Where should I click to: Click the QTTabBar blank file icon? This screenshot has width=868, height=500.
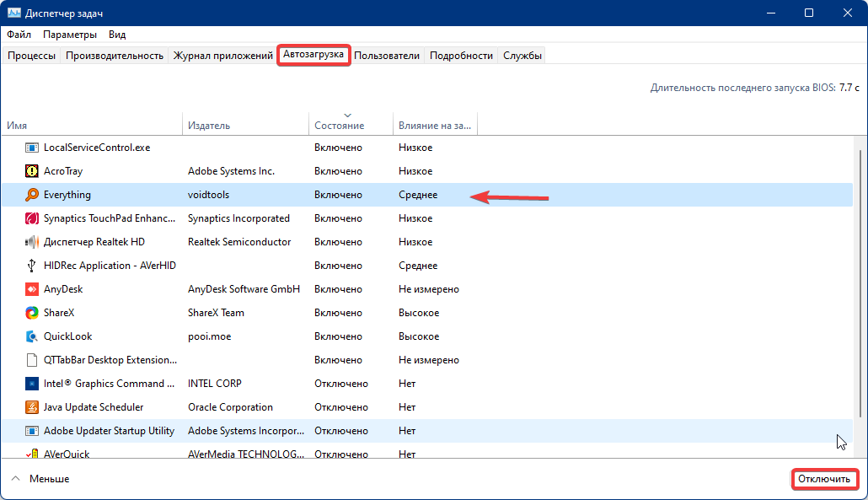pos(32,360)
